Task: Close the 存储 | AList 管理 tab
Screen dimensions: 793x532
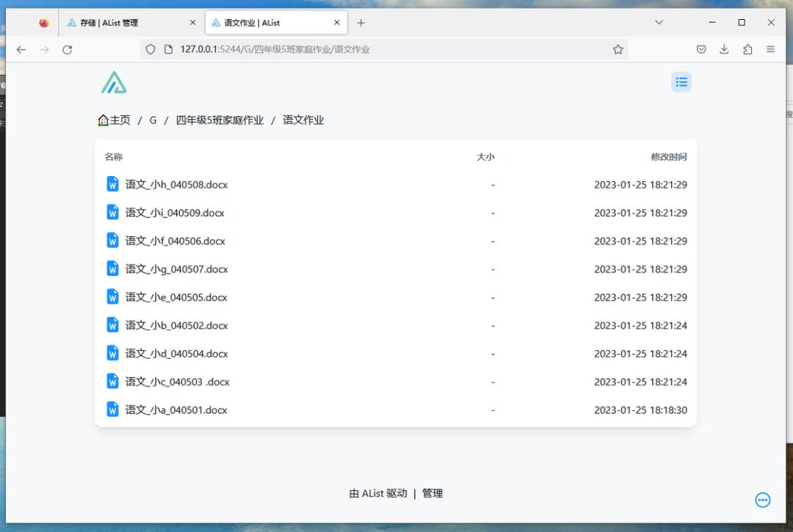Action: pos(192,23)
